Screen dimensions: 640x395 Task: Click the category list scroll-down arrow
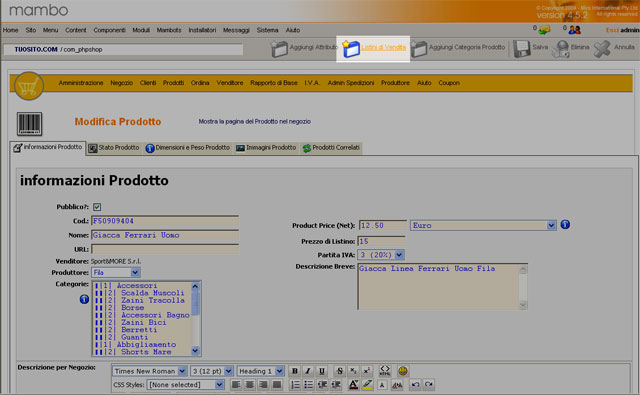(195, 351)
